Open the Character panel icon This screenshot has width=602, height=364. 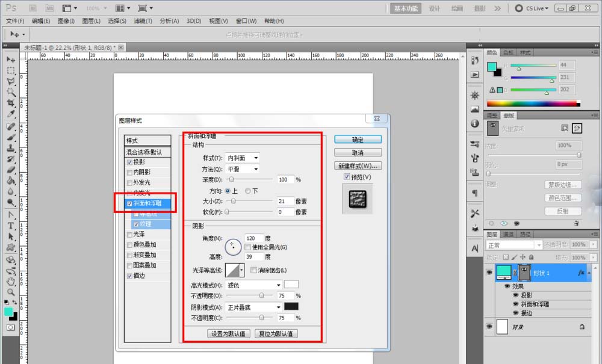pyautogui.click(x=475, y=248)
